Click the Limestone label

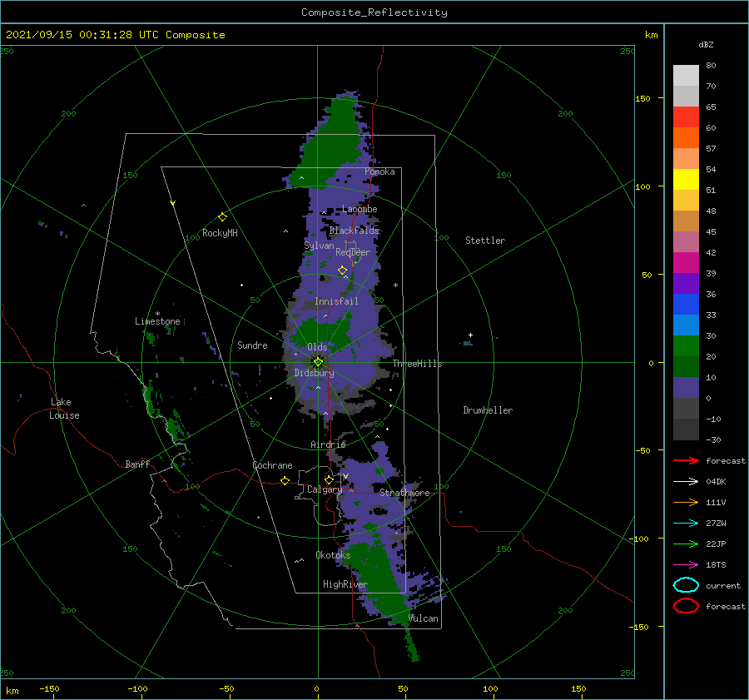157,321
